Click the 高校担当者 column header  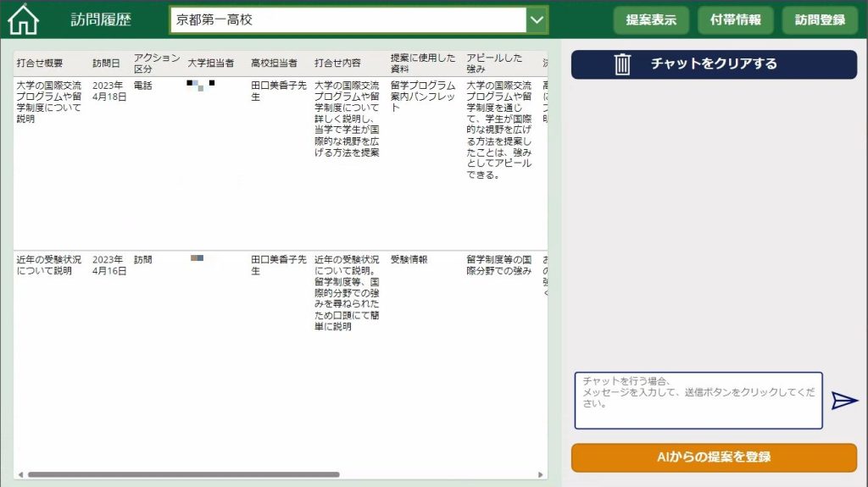pyautogui.click(x=274, y=64)
